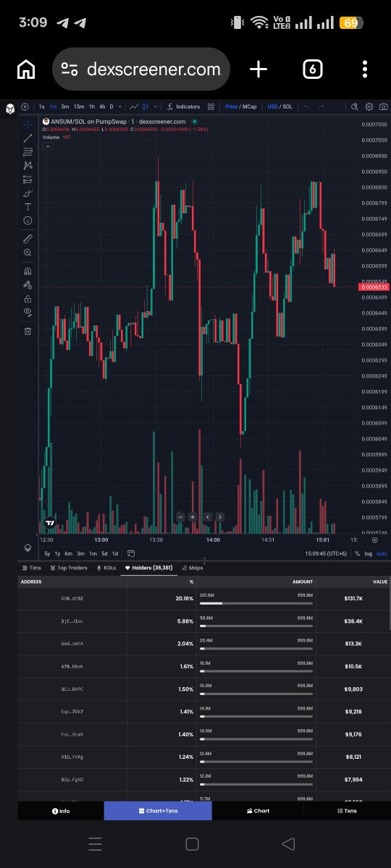Open price scale settings gear icon
Viewport: 391px width, 868px height.
374,540
